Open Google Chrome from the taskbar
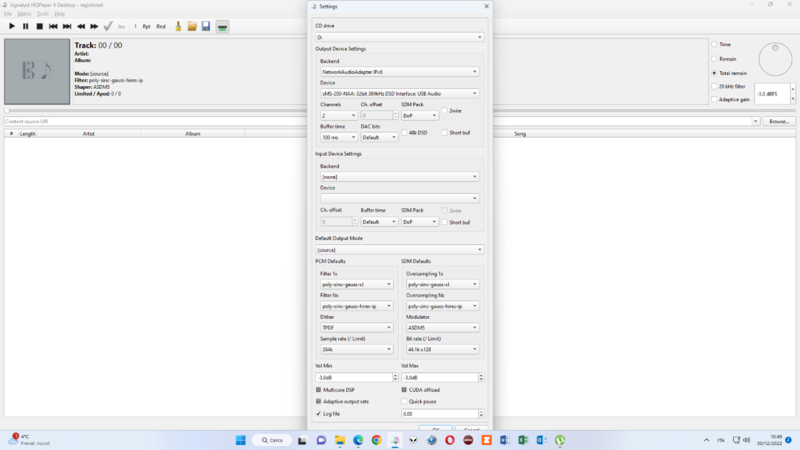Viewport: 800px width, 450px height. tap(377, 440)
